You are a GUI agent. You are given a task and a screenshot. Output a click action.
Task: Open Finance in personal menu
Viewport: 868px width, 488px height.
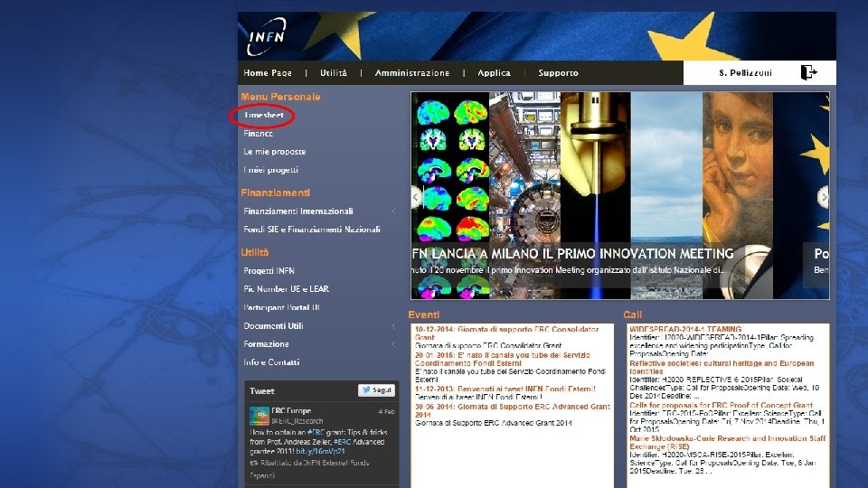click(x=258, y=134)
